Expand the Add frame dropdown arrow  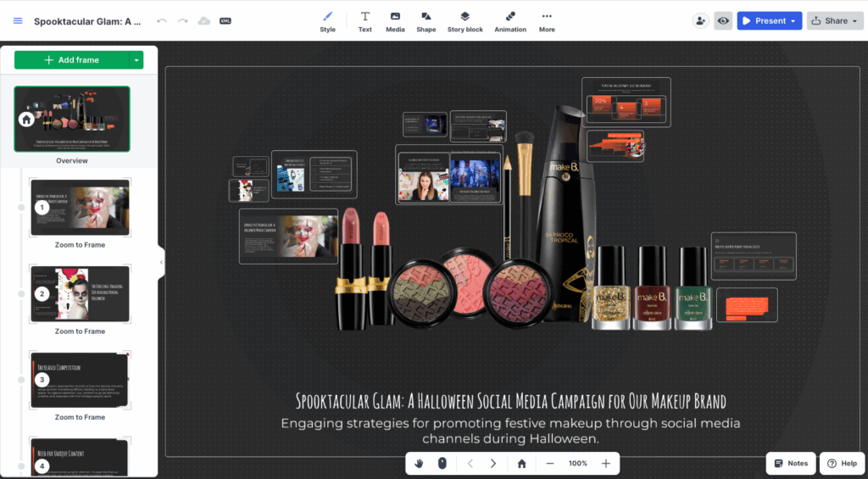click(x=136, y=60)
